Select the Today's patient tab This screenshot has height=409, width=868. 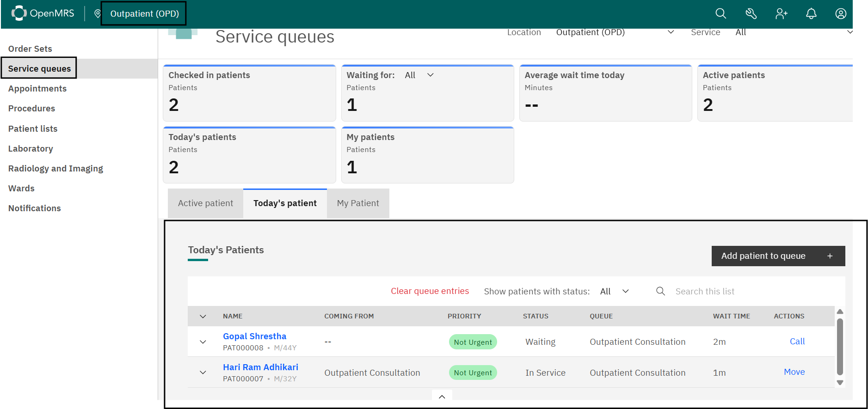(x=285, y=203)
